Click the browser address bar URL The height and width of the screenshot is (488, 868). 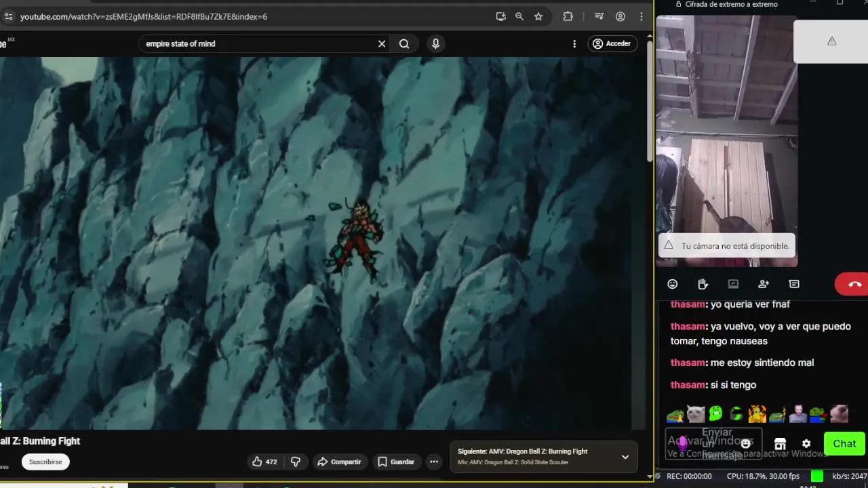point(144,16)
